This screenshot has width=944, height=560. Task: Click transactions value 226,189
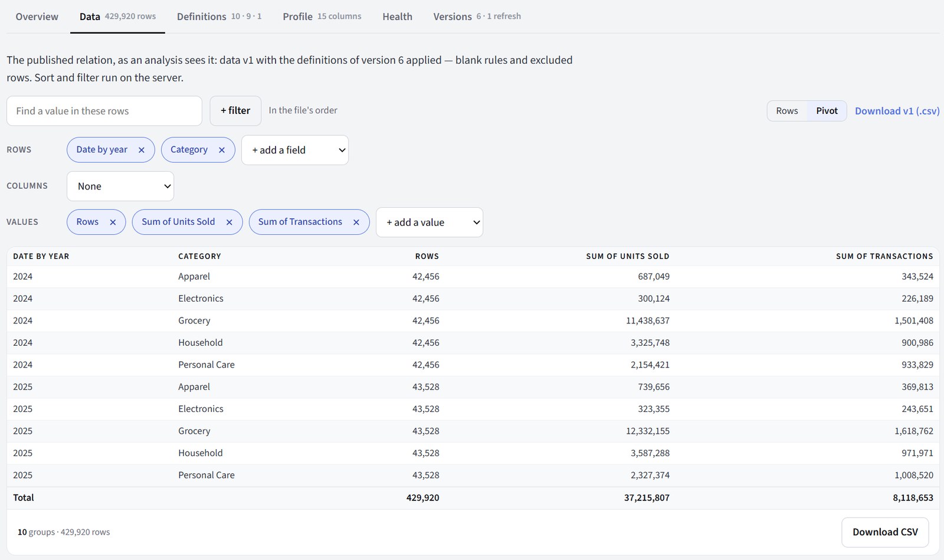pos(917,299)
